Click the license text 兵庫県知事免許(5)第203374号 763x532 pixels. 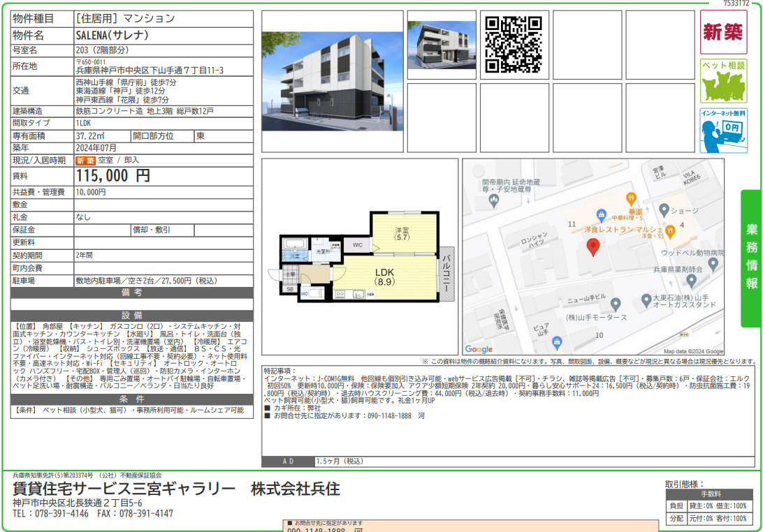[x=52, y=475]
